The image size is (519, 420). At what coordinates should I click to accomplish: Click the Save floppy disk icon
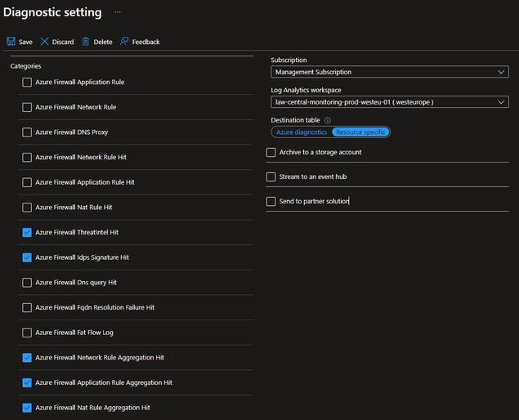[x=11, y=42]
